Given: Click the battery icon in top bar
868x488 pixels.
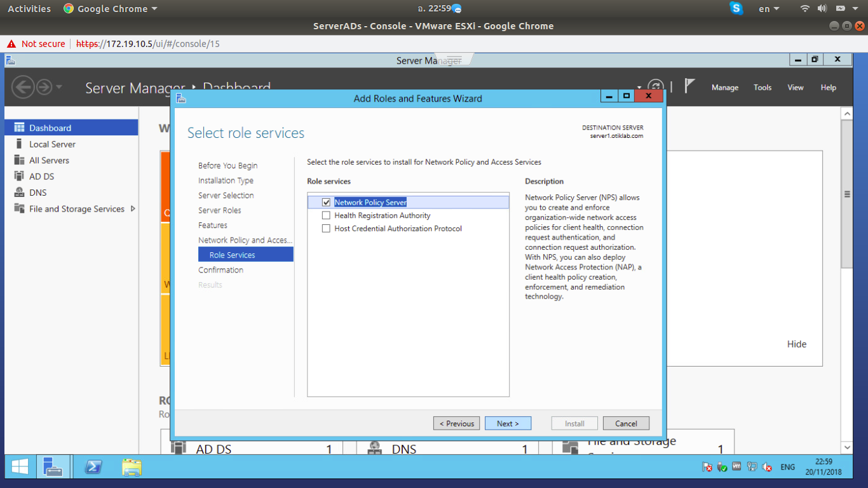Looking at the screenshot, I should pyautogui.click(x=840, y=8).
